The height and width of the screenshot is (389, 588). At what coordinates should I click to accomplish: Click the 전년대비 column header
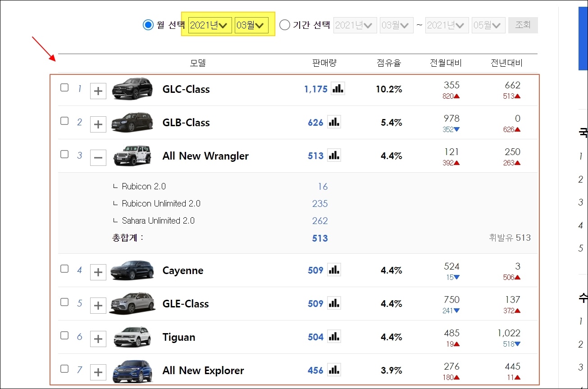[x=506, y=63]
